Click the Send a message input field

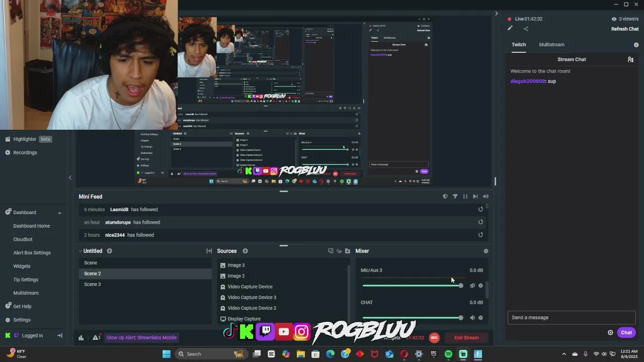point(571,317)
